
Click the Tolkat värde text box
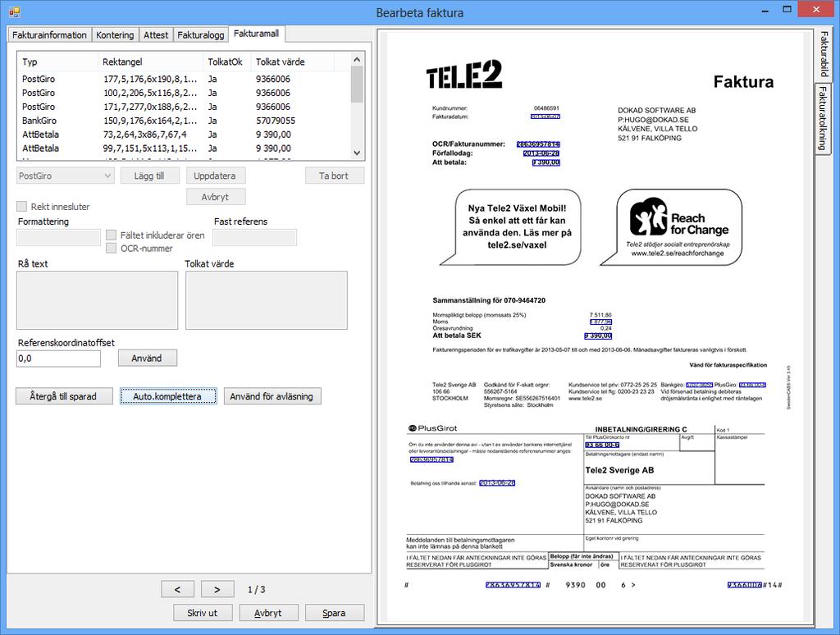[267, 300]
